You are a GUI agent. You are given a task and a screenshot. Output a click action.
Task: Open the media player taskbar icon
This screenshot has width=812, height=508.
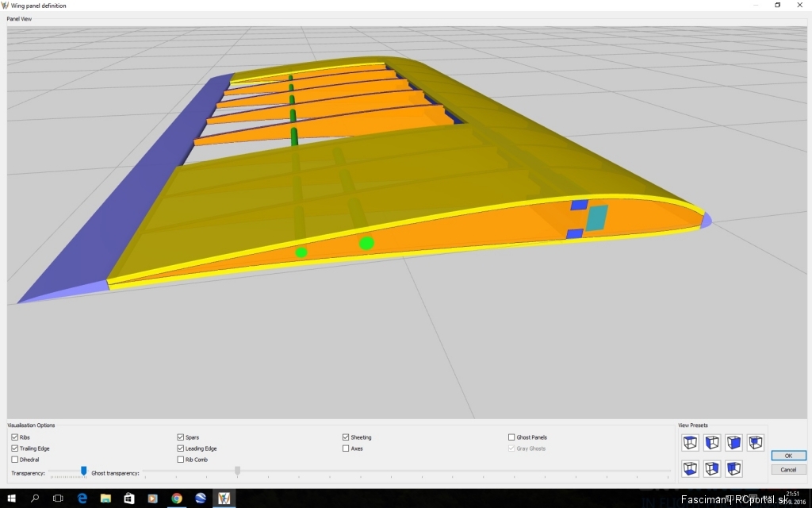153,498
